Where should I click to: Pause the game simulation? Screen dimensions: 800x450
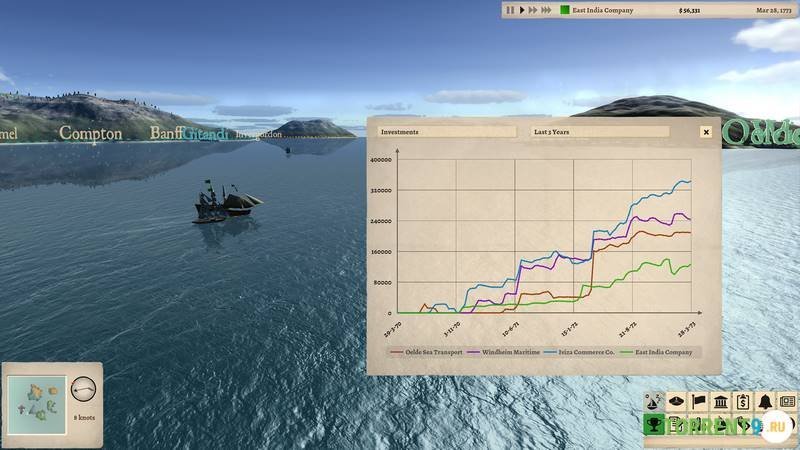510,10
